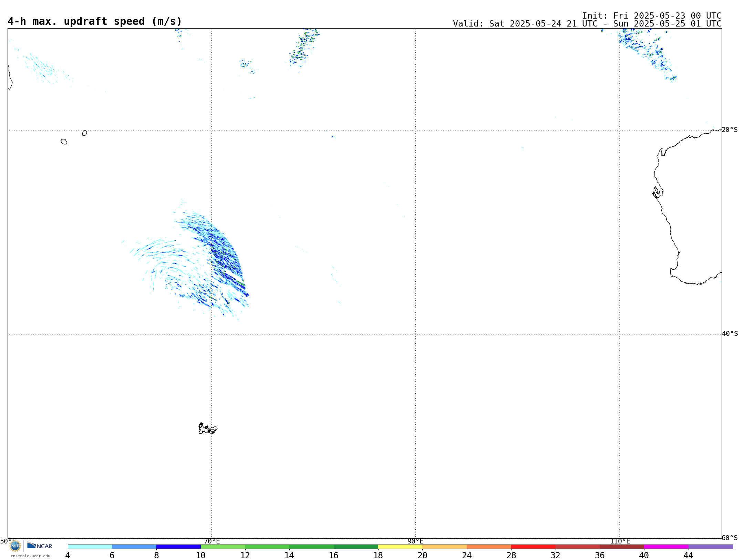Click the 110°E longitude label
Screen dimensions: 744x560
(x=620, y=541)
